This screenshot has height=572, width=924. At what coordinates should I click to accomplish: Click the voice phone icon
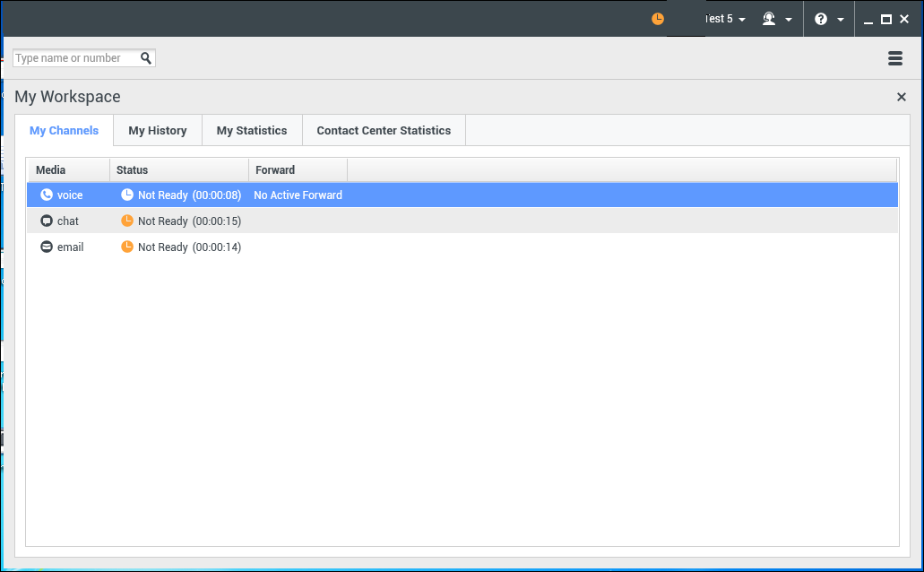[47, 195]
